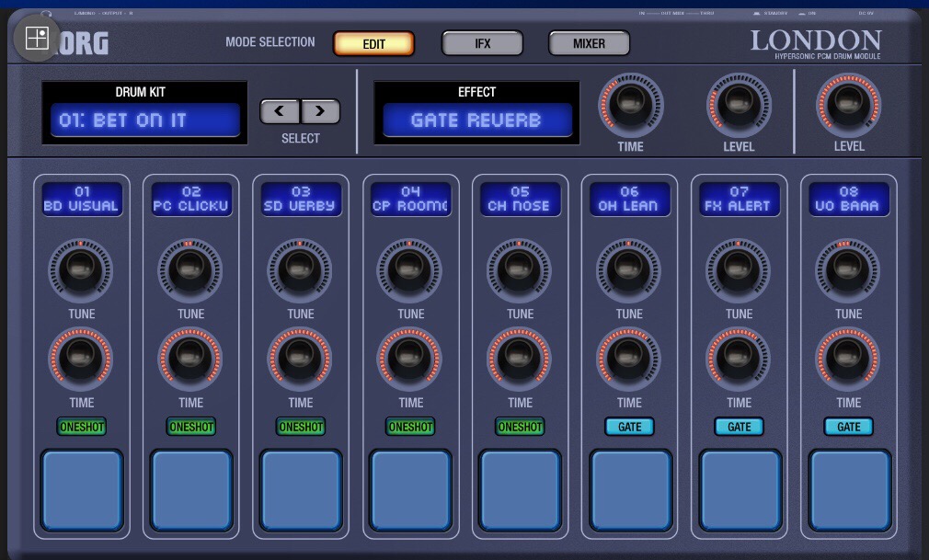
Task: Click the TUNE knob on channel 03
Action: tap(301, 269)
